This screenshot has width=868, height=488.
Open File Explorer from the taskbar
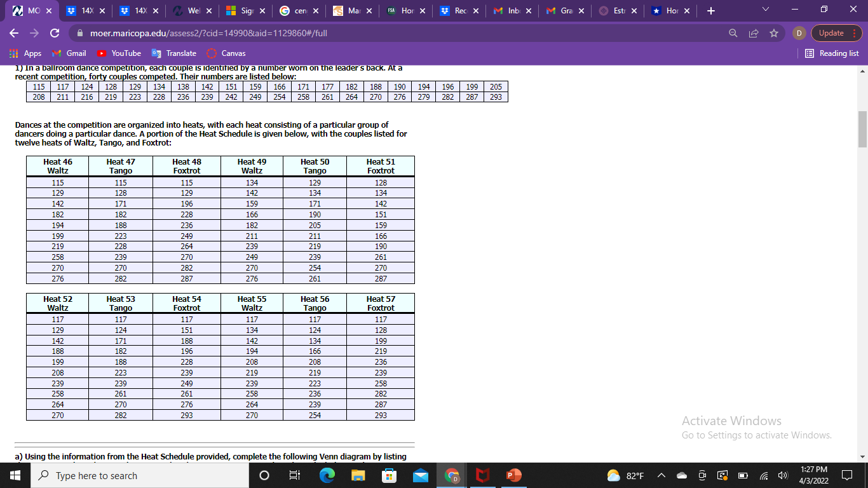(x=358, y=475)
